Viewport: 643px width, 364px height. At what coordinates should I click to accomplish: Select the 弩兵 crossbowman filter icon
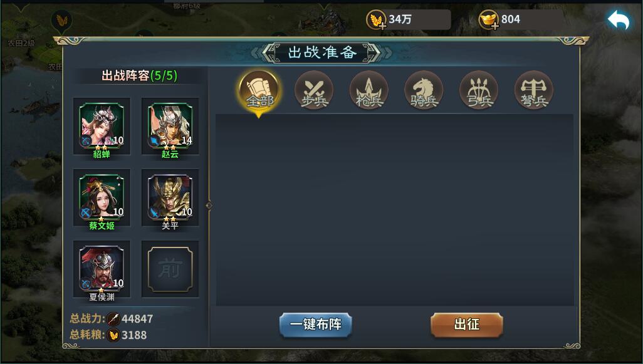point(533,90)
